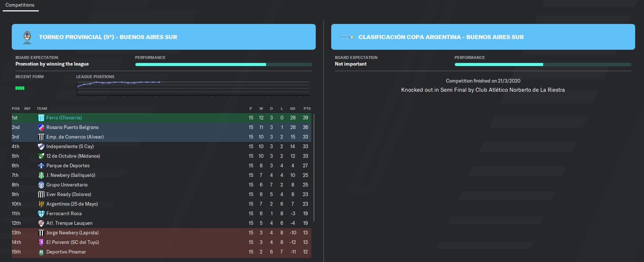Click the Ferrocarril Roca club crest
The width and height of the screenshot is (644, 262).
click(x=41, y=214)
